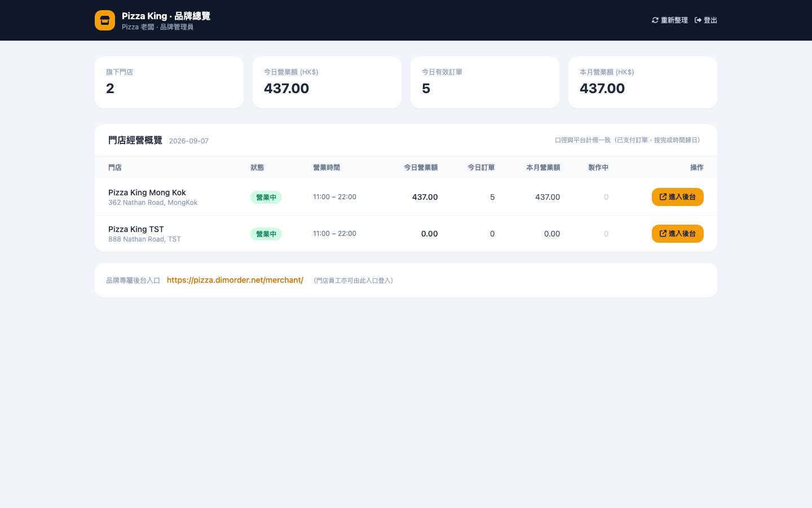This screenshot has width=812, height=508.
Task: Select the Pizza King Mong Kok store name
Action: pyautogui.click(x=147, y=192)
